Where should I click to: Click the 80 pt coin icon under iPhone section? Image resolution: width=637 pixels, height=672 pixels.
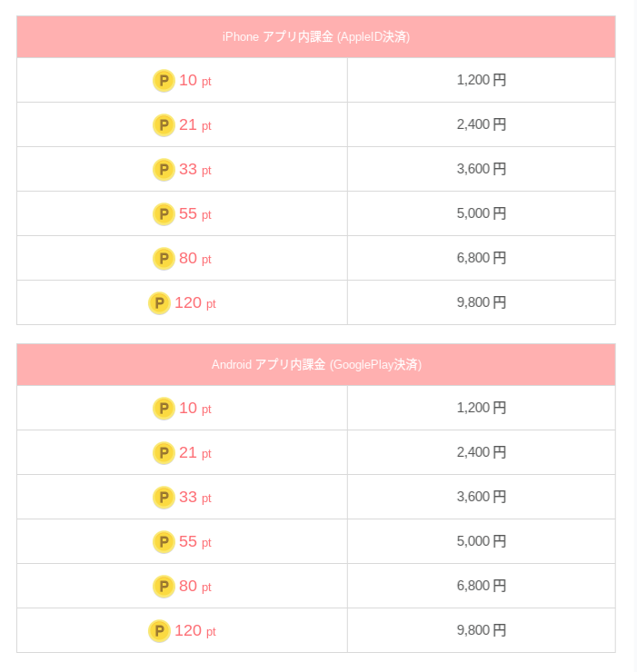pos(164,259)
